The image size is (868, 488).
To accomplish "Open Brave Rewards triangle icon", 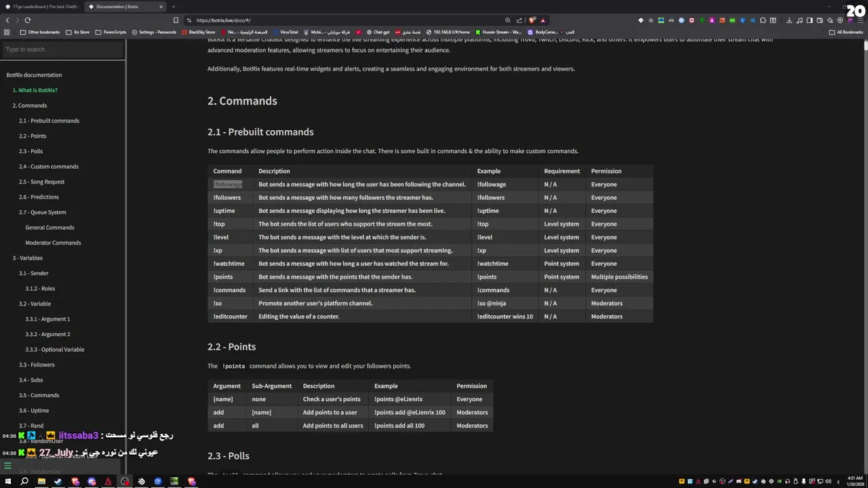I will [x=543, y=20].
